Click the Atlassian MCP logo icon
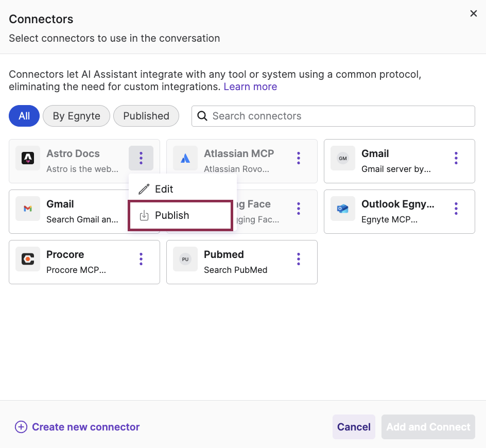The image size is (486, 448). (185, 158)
